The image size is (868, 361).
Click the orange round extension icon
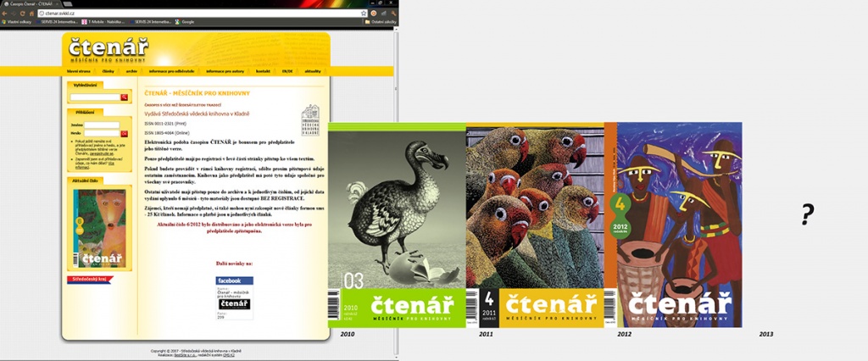pyautogui.click(x=374, y=13)
